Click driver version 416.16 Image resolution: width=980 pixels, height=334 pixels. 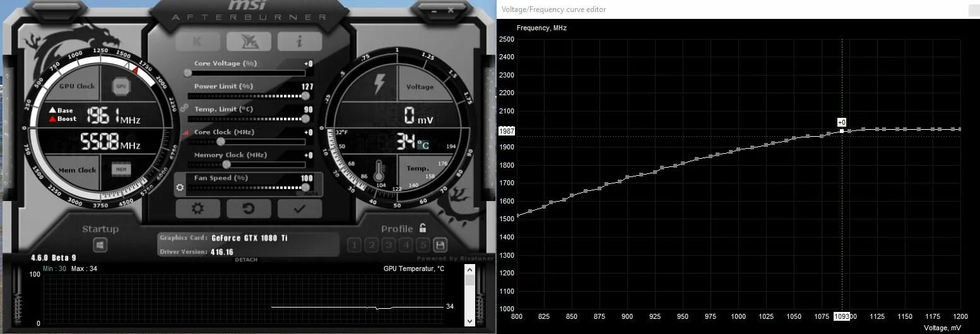[222, 252]
